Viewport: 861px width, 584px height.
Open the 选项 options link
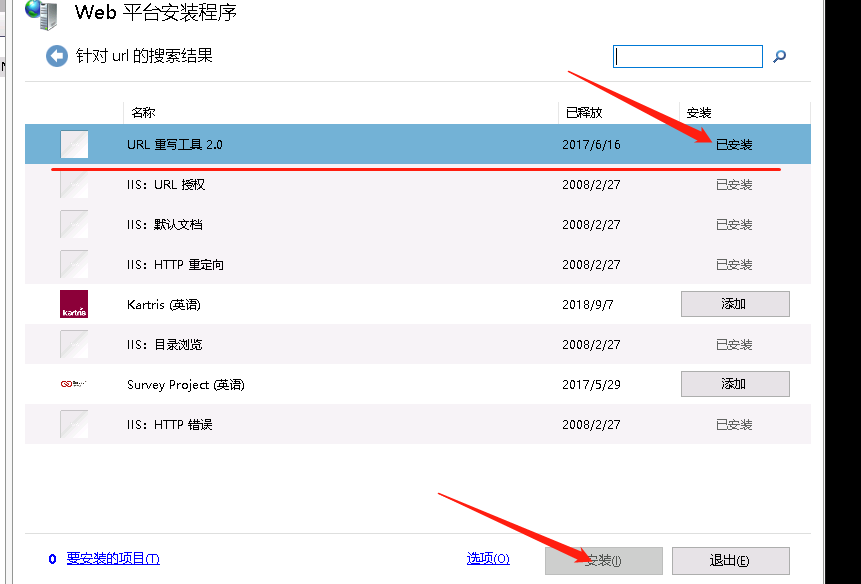(x=487, y=559)
